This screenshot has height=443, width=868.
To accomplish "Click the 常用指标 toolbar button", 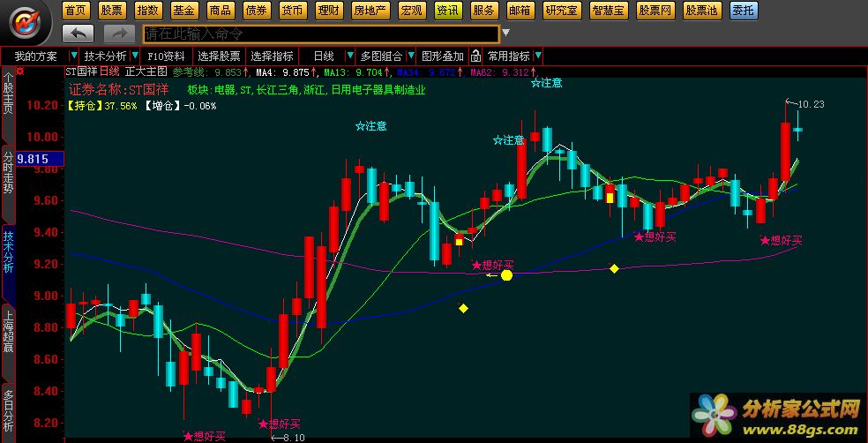I will (508, 56).
